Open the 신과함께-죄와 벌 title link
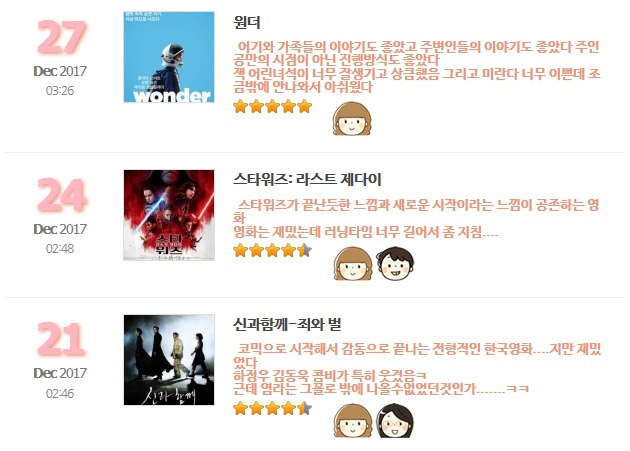The height and width of the screenshot is (451, 630). [x=287, y=324]
